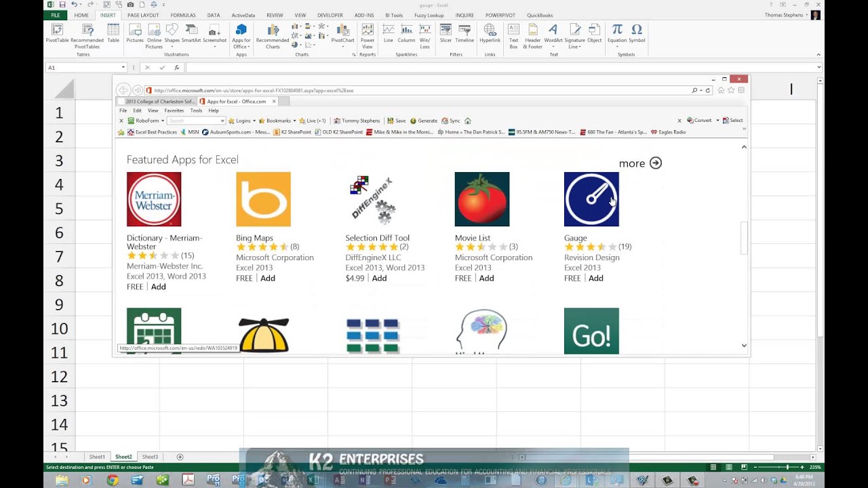Open the Excel Best Practices favorite
Image resolution: width=868 pixels, height=488 pixels.
tap(153, 132)
